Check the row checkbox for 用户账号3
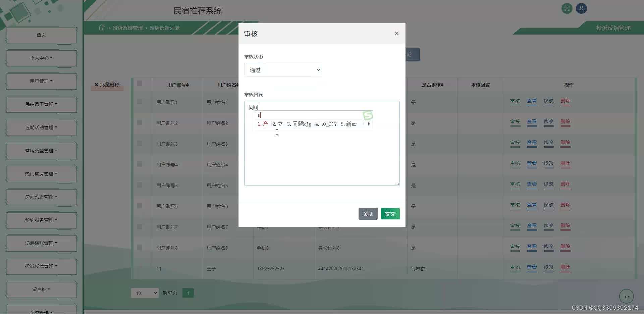 (140, 143)
